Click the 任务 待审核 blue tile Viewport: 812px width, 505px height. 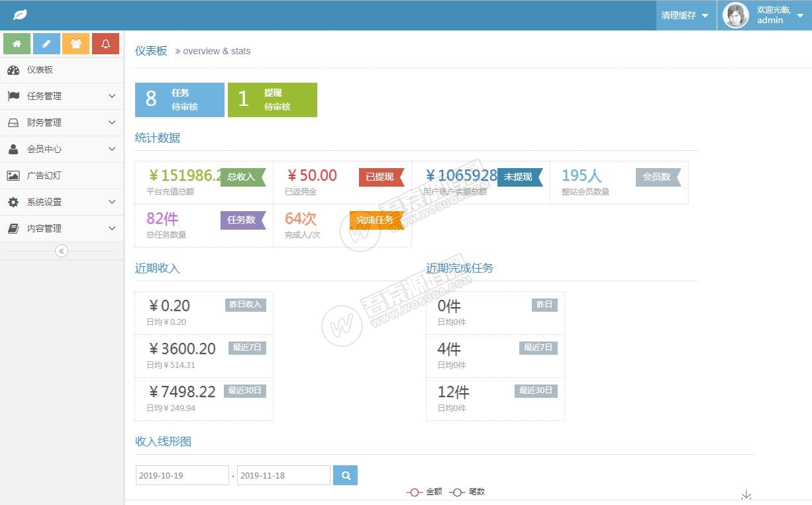179,100
